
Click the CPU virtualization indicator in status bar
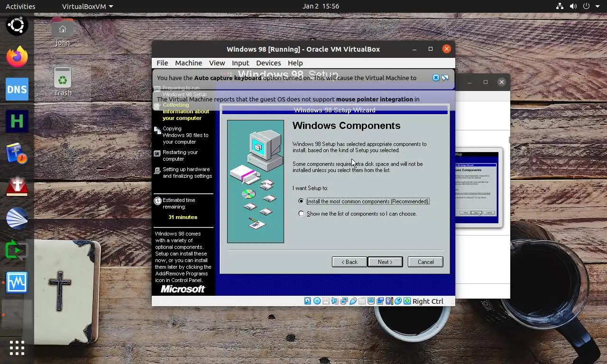click(x=389, y=301)
